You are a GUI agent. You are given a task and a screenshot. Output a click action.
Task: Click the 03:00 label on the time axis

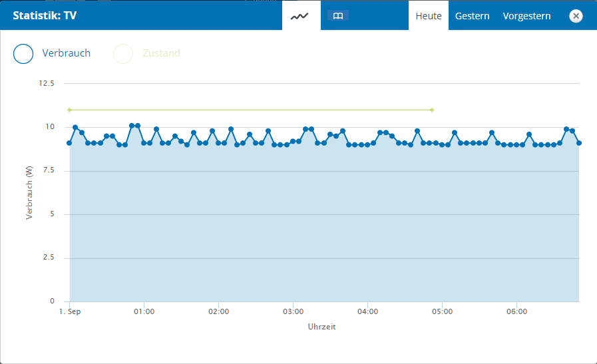pos(293,311)
